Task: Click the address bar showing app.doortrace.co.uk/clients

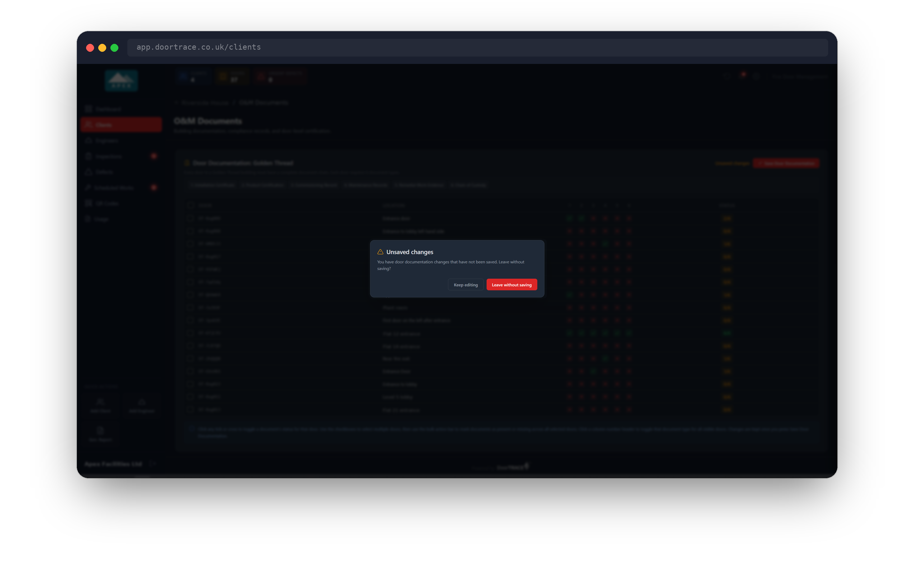Action: tap(477, 47)
